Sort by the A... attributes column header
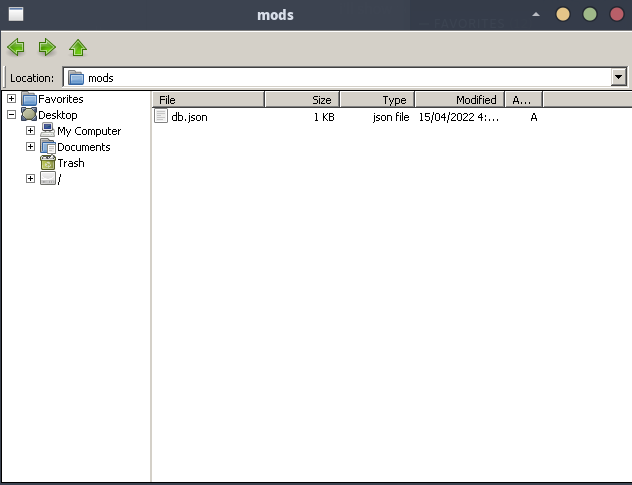Viewport: 632px width, 485px height. point(524,100)
